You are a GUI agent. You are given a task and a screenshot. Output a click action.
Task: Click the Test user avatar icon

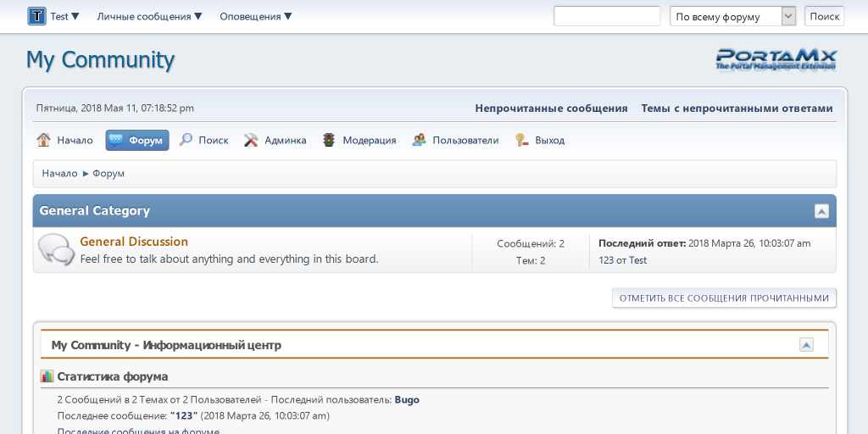pyautogui.click(x=36, y=16)
